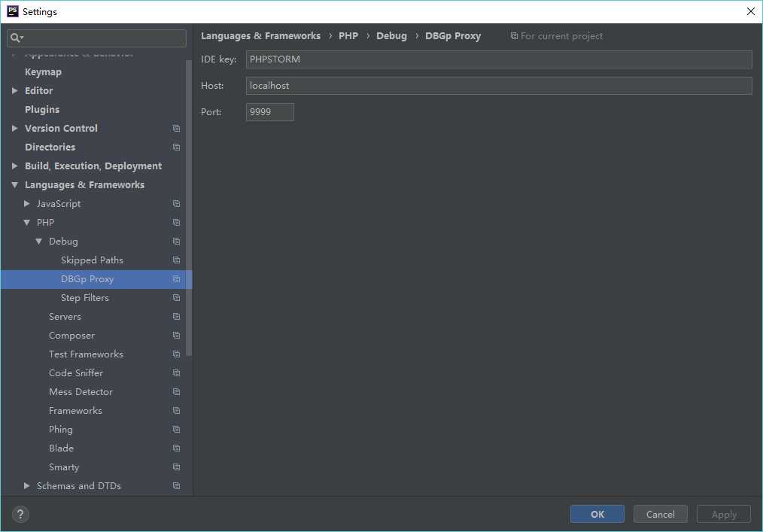Click the search magnifier icon in settings
Viewport: 763px width, 532px height.
coord(15,38)
